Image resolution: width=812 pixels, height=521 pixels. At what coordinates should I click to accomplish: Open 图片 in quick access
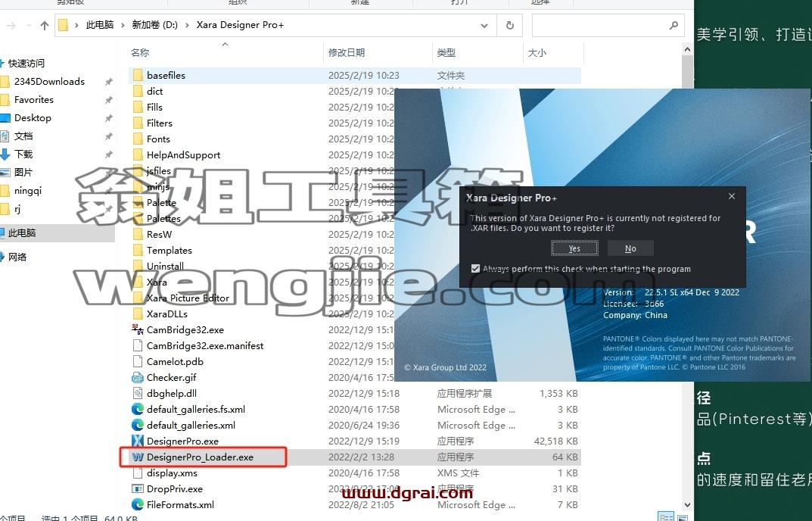(23, 172)
